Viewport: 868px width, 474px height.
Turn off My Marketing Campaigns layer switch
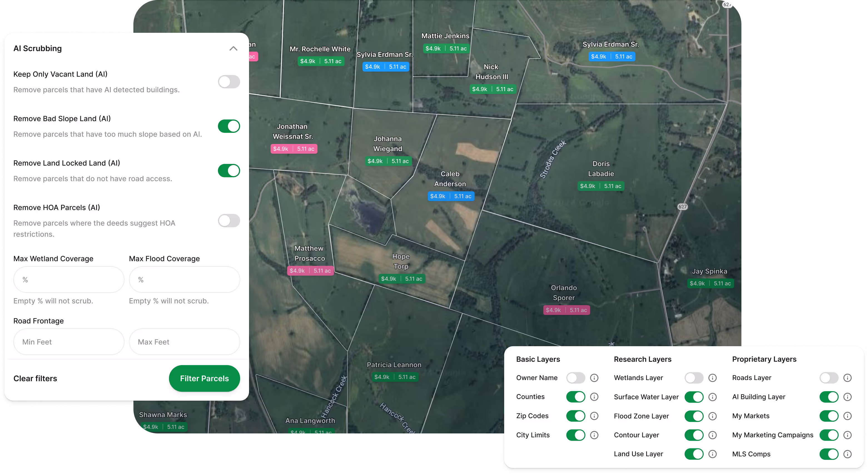tap(829, 435)
